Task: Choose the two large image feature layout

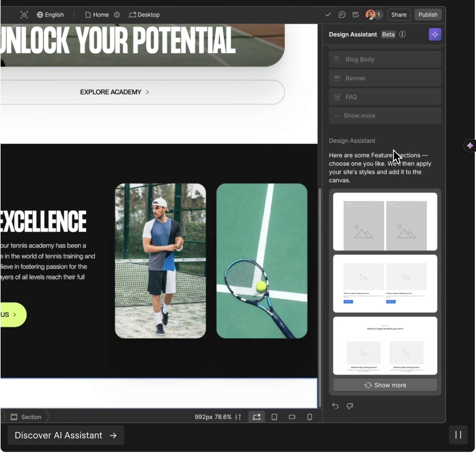Action: point(385,222)
